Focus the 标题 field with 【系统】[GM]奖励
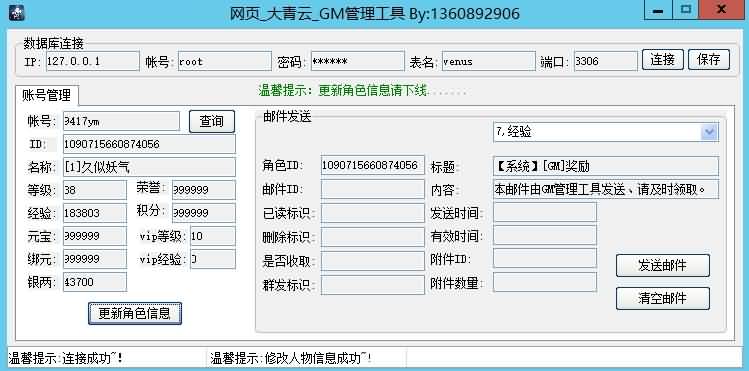The width and height of the screenshot is (749, 371). click(x=606, y=166)
